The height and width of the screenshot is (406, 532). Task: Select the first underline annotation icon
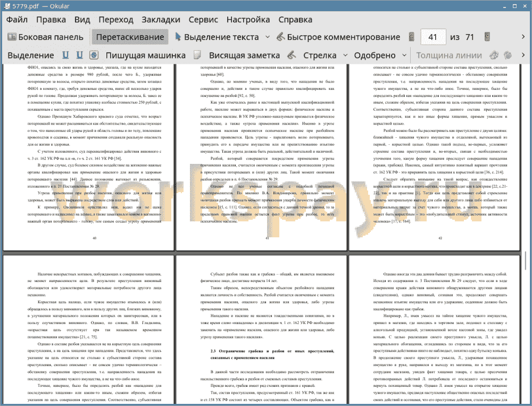[x=65, y=55]
